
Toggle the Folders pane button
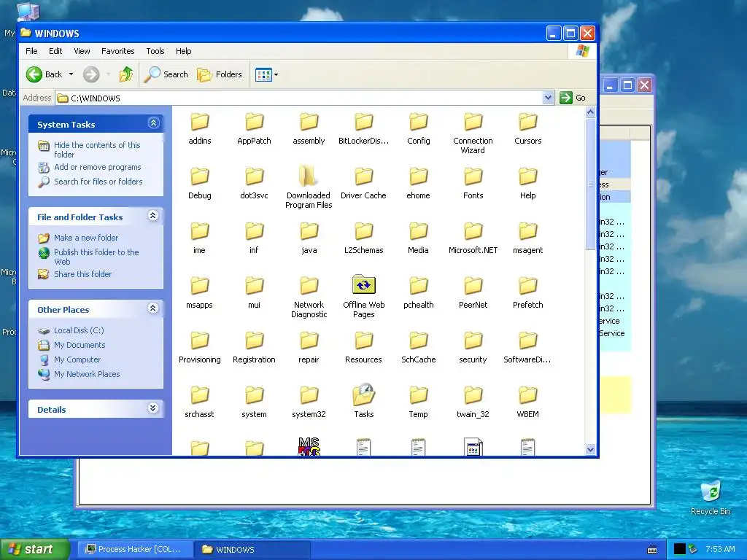click(220, 74)
